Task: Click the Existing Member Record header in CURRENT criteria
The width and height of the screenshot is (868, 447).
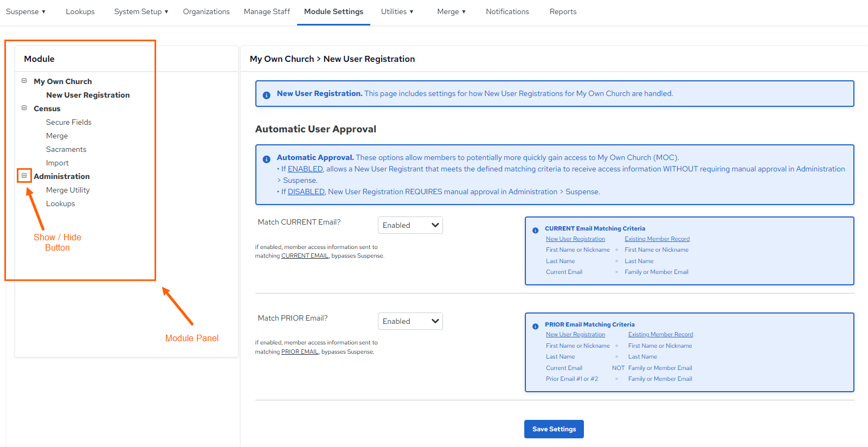Action: 657,239
